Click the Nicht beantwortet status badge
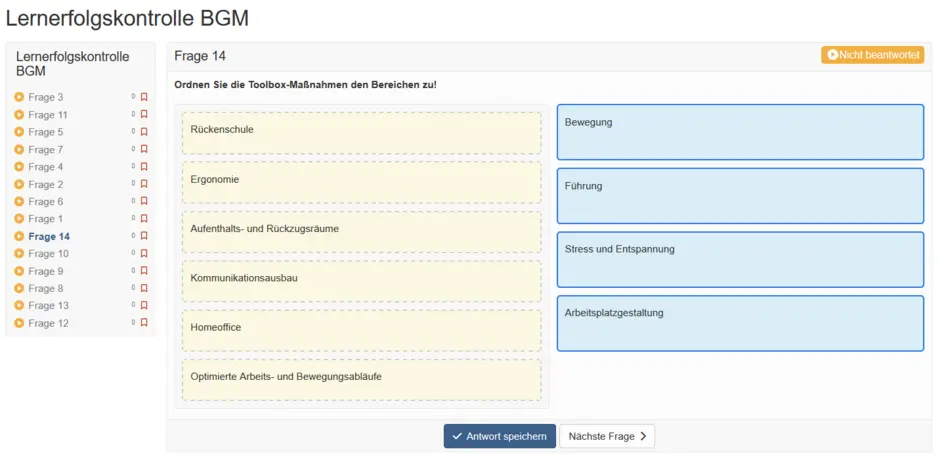The image size is (950, 468). (x=872, y=55)
